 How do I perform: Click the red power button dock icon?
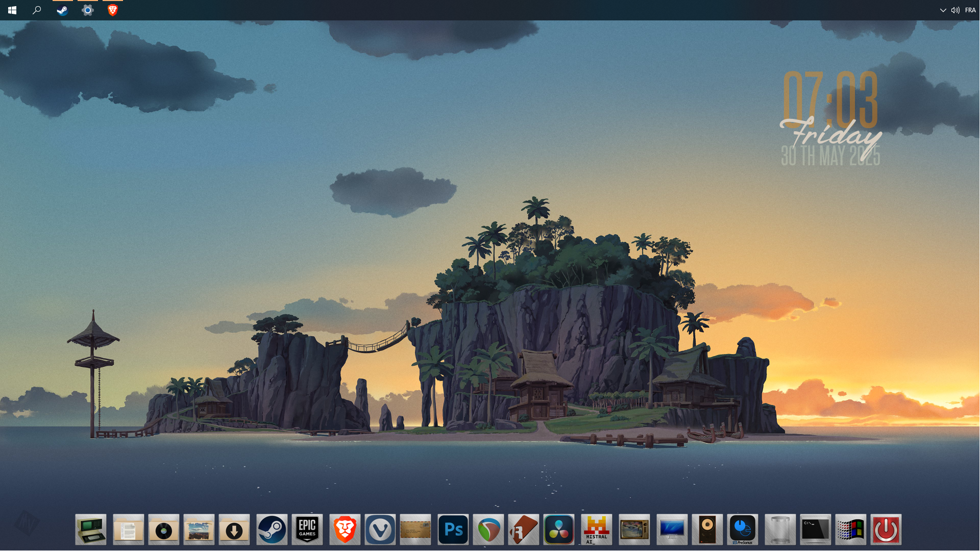[886, 530]
